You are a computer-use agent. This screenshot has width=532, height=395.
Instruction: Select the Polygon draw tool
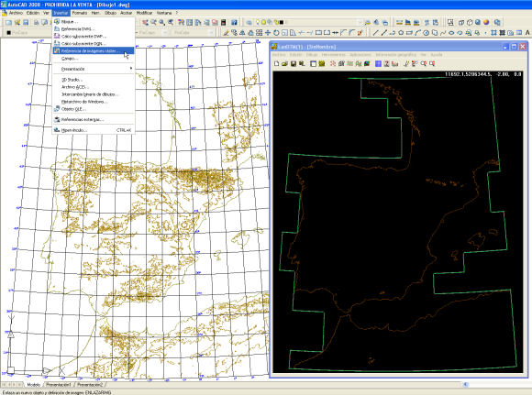point(401,33)
